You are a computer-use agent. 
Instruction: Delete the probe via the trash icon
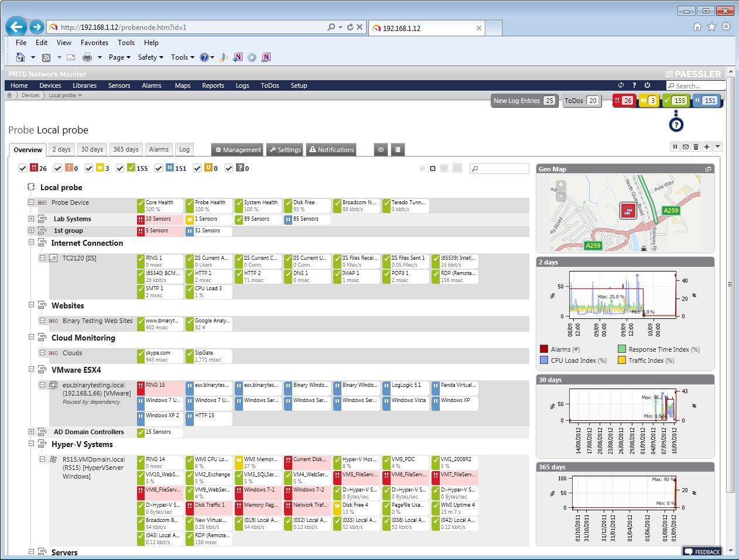pos(696,147)
